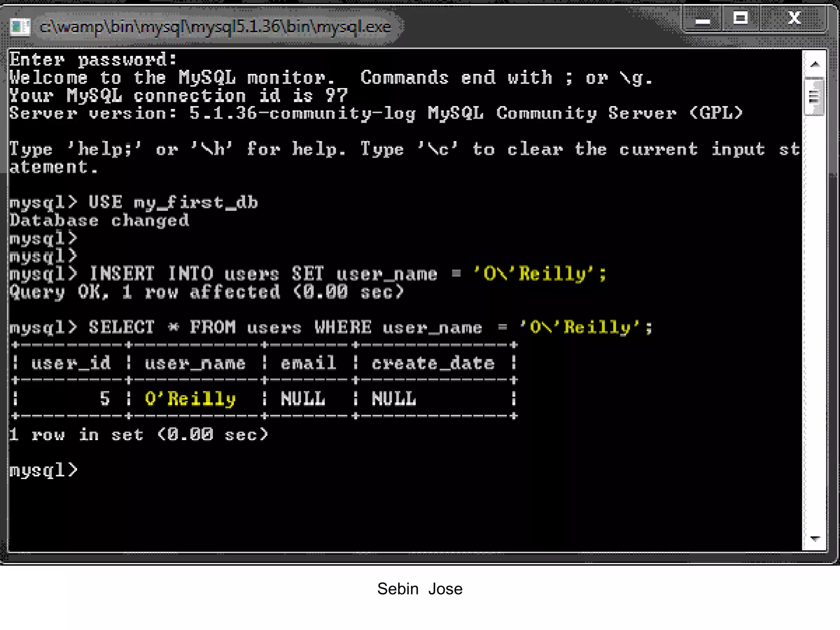
Task: Click the vertical scrollbar thumb
Action: click(815, 97)
